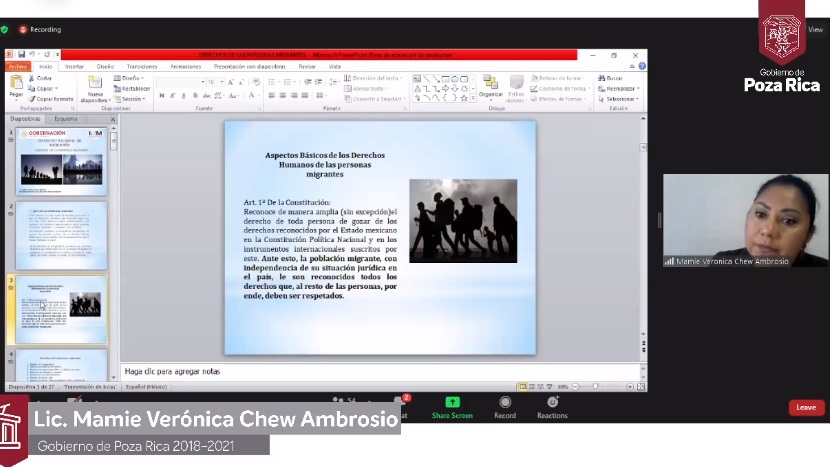Image resolution: width=830 pixels, height=468 pixels.
Task: Open the Transiciones ribbon tab
Action: click(x=142, y=66)
